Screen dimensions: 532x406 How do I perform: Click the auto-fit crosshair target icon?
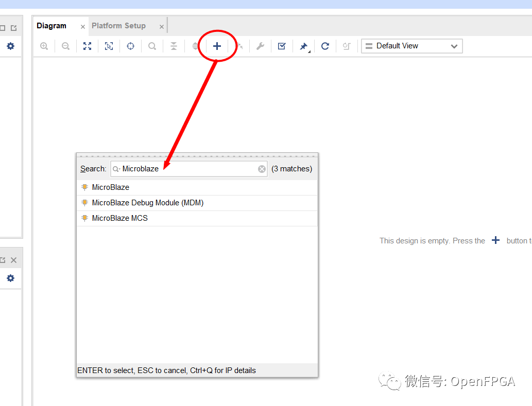[131, 46]
